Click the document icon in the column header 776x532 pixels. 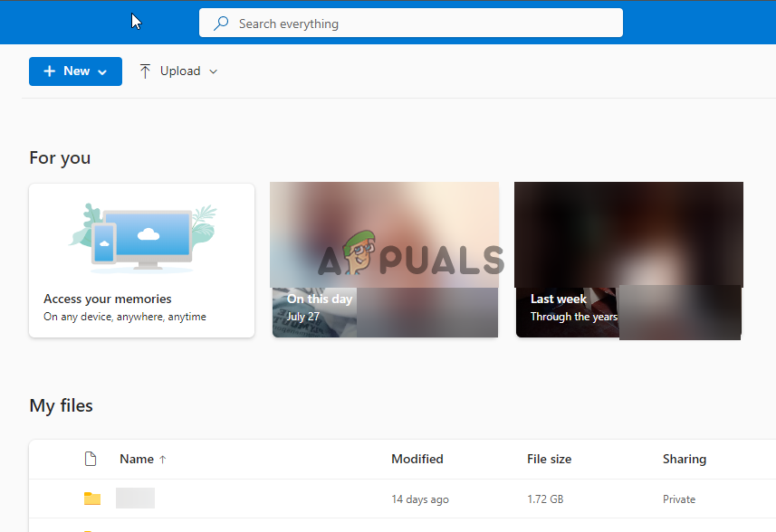pos(91,459)
